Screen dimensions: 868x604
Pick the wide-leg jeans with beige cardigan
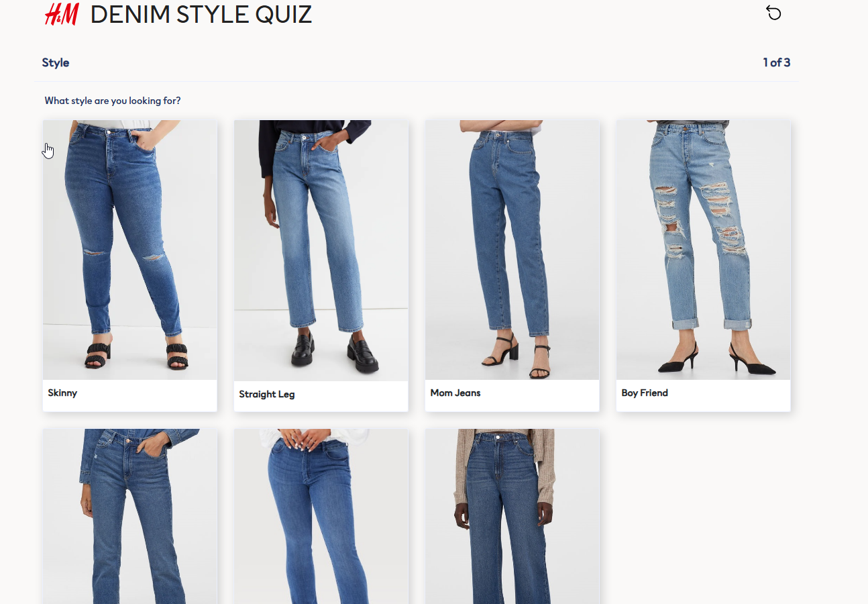click(512, 516)
